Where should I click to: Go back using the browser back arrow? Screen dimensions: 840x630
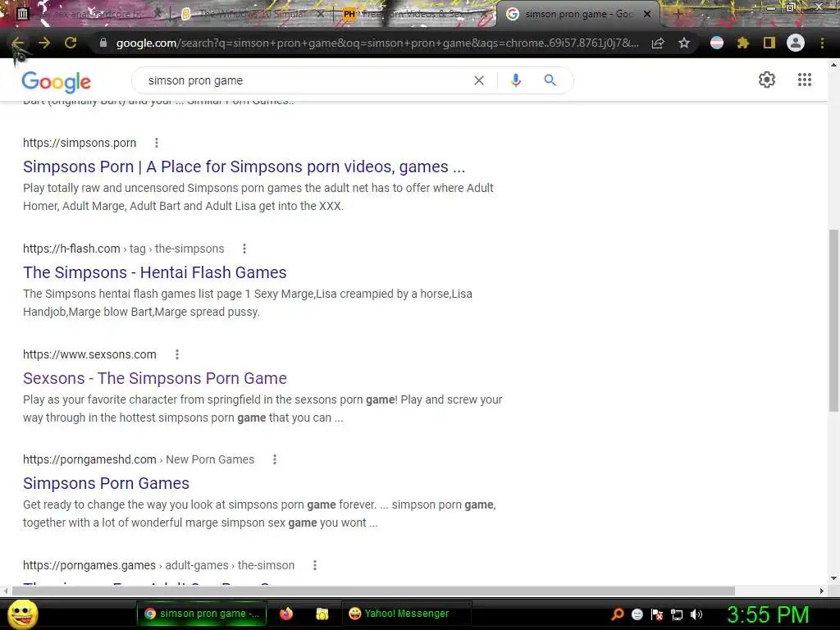18,43
